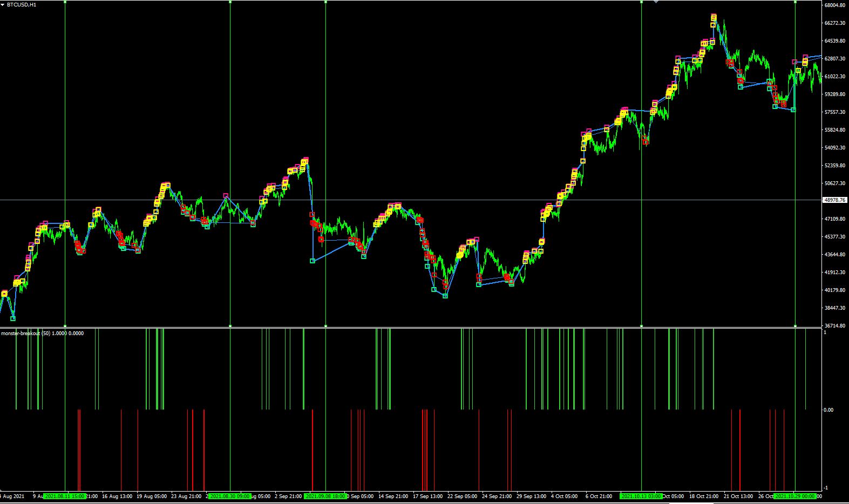Viewport: 849px width, 504px height.
Task: Click the top handle of the 2021.10.13 line
Action: tap(641, 2)
